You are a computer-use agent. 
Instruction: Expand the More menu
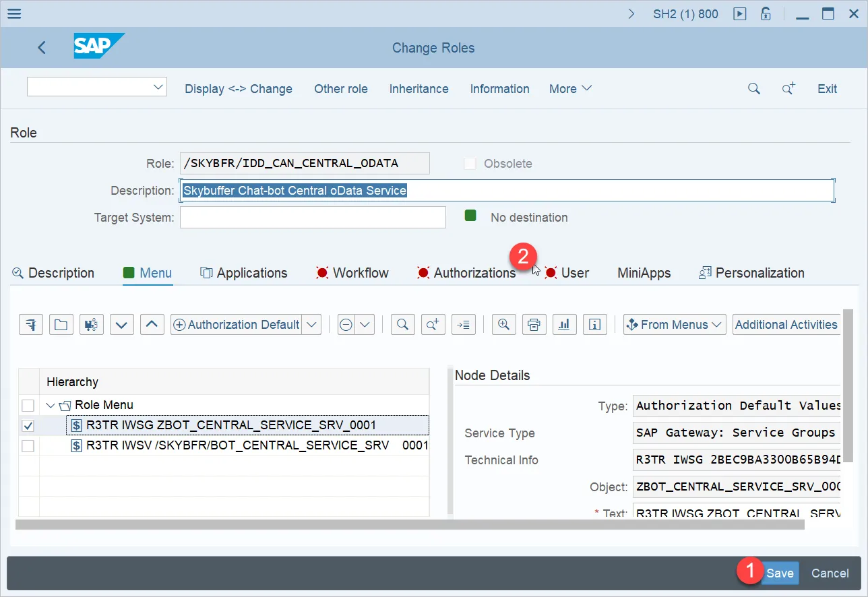coord(570,89)
